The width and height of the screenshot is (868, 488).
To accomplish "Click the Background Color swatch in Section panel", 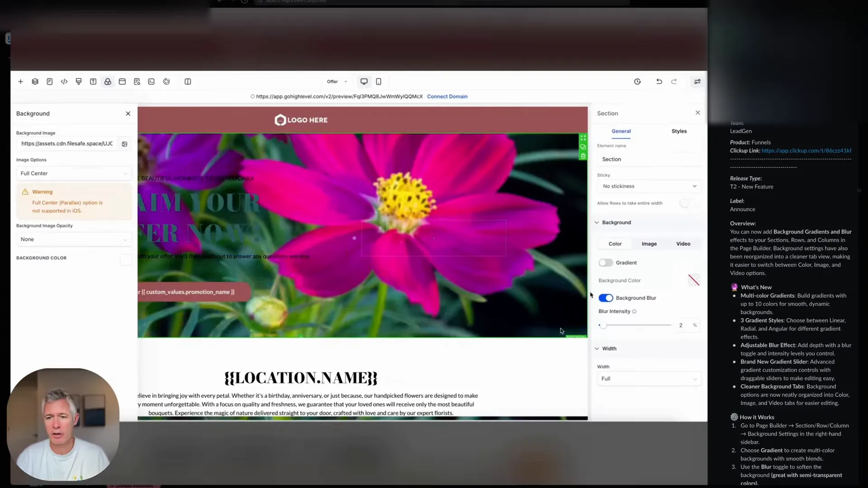I will (694, 281).
